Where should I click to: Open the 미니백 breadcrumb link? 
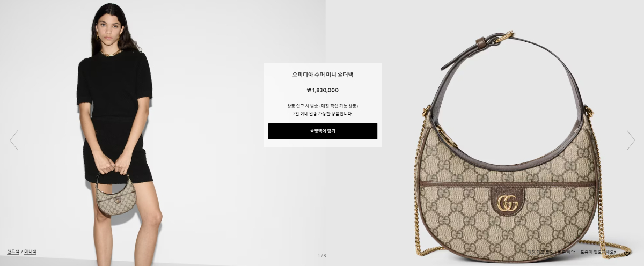click(x=30, y=252)
